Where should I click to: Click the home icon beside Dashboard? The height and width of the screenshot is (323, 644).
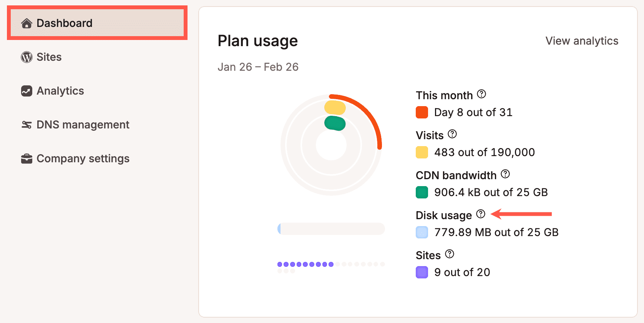tap(26, 24)
